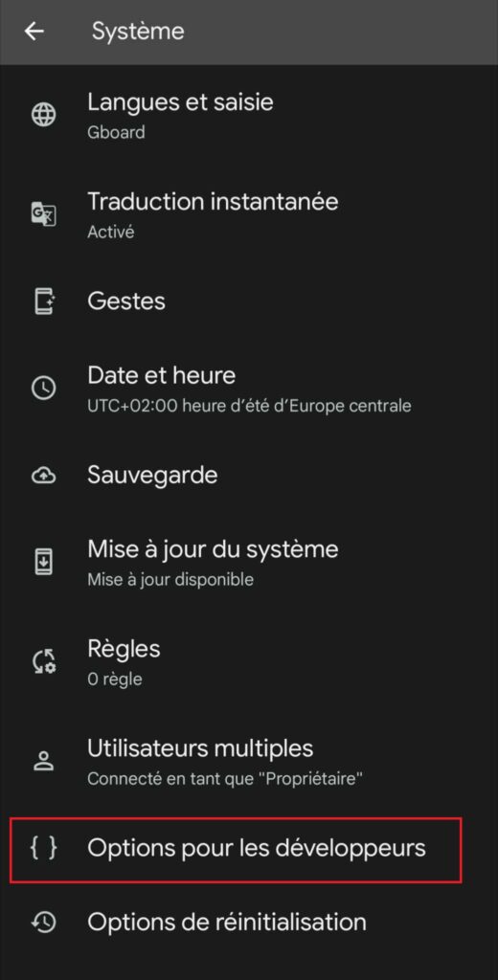498x980 pixels.
Task: Click the cloud upload Sauvegarde icon
Action: [x=44, y=476]
